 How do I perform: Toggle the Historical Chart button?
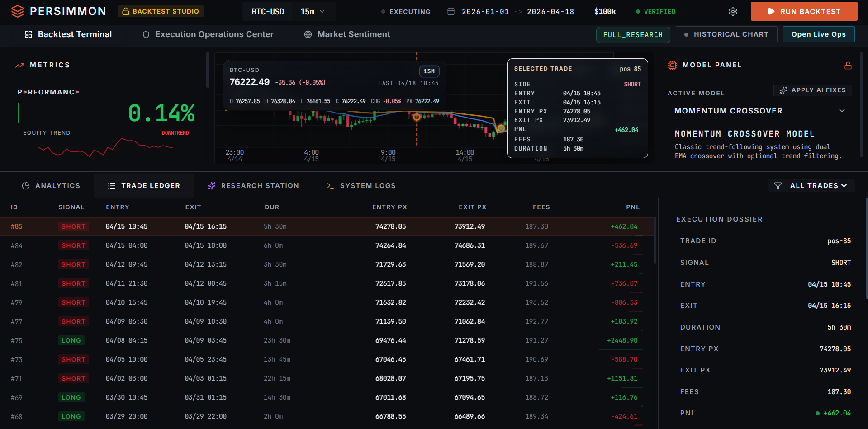(x=726, y=34)
